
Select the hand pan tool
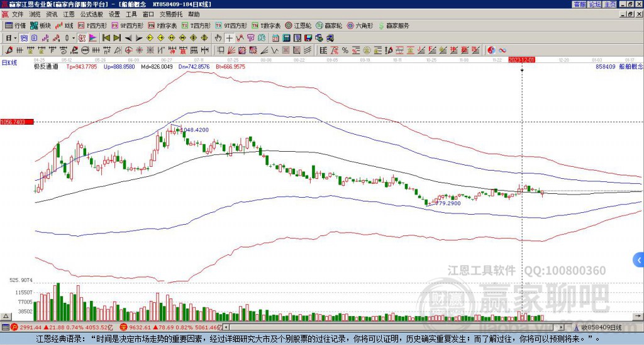pos(218,38)
